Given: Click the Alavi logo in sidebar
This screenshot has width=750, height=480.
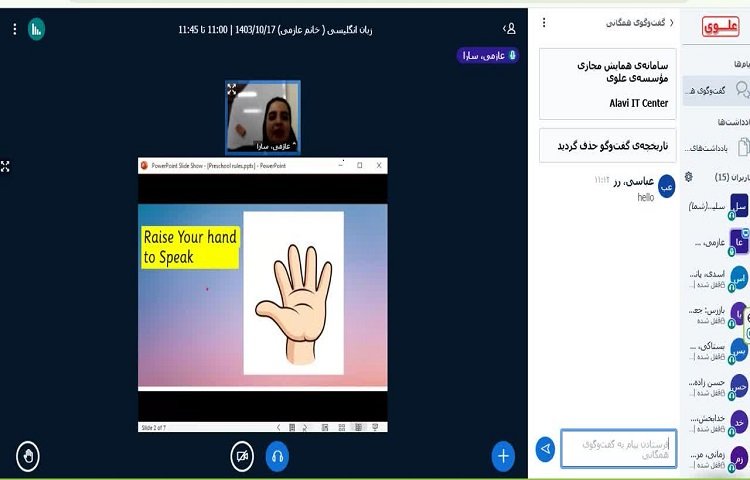Looking at the screenshot, I should [x=720, y=26].
